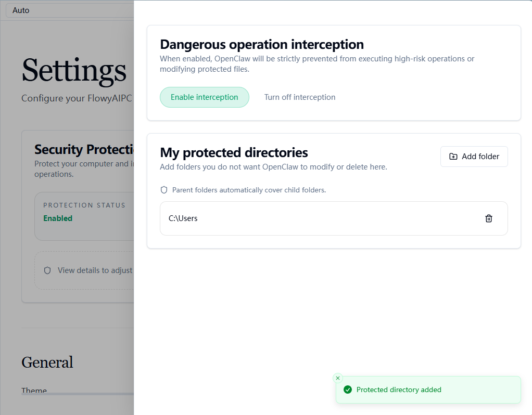This screenshot has width=532, height=415.
Task: Select Turn off interception option
Action: (x=300, y=97)
